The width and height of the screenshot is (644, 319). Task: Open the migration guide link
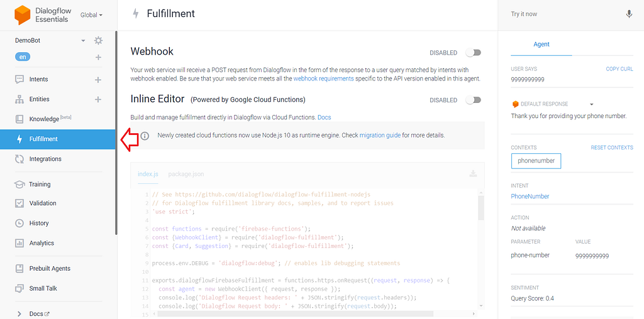coord(380,135)
